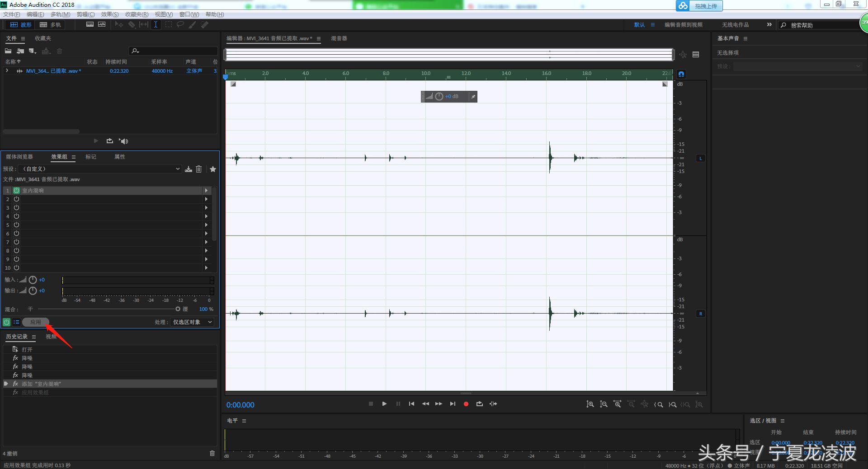
Task: Toggle the loop playback button
Action: point(479,404)
